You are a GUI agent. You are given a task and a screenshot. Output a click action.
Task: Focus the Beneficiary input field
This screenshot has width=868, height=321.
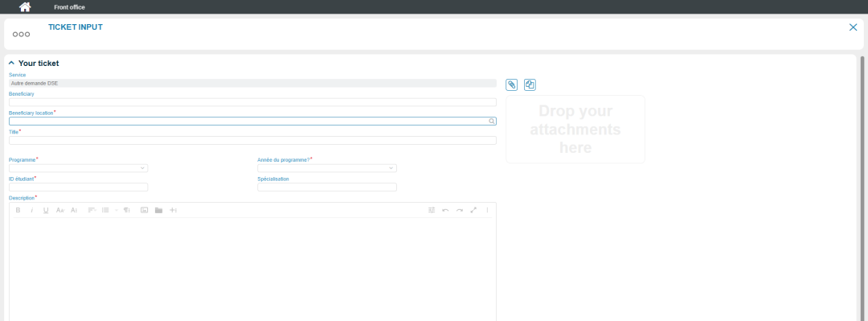click(252, 102)
